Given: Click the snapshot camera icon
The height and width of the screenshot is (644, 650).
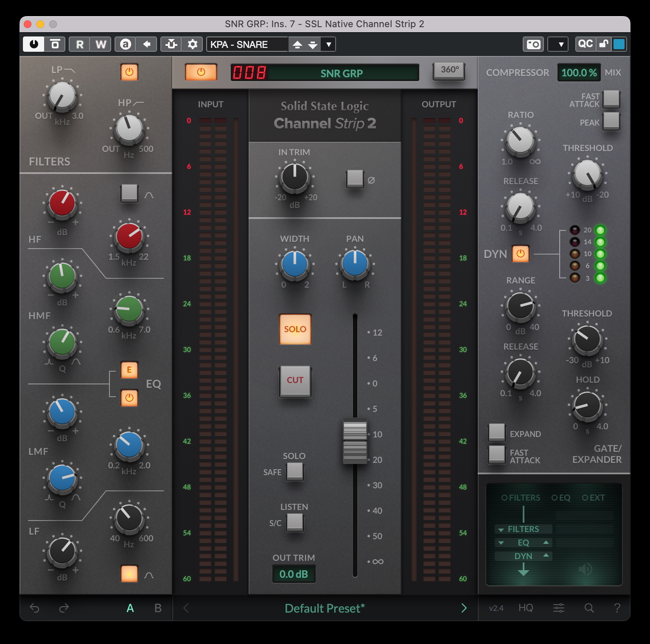Looking at the screenshot, I should click(533, 44).
